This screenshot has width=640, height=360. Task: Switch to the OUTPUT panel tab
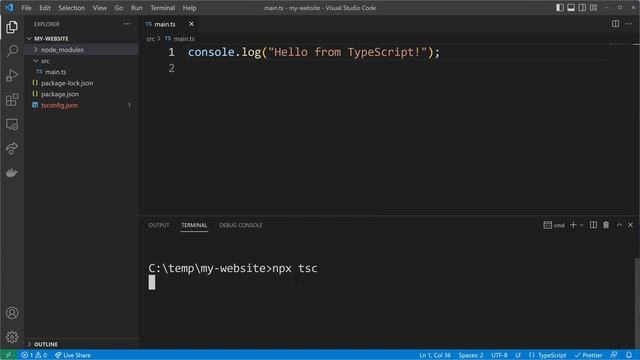159,225
